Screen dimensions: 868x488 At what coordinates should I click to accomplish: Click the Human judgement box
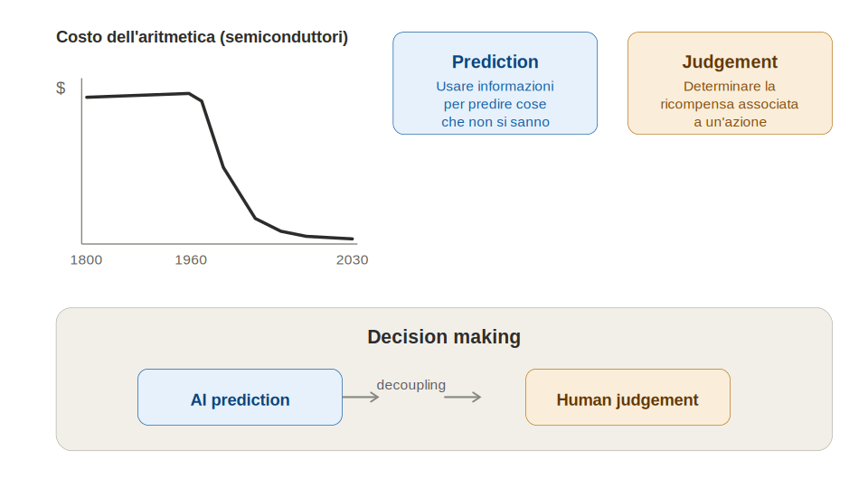[627, 398]
